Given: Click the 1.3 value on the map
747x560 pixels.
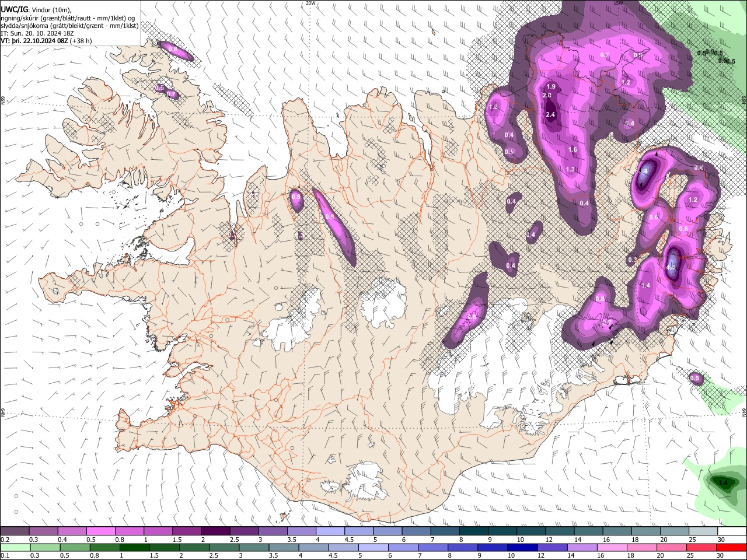Looking at the screenshot, I should (570, 170).
